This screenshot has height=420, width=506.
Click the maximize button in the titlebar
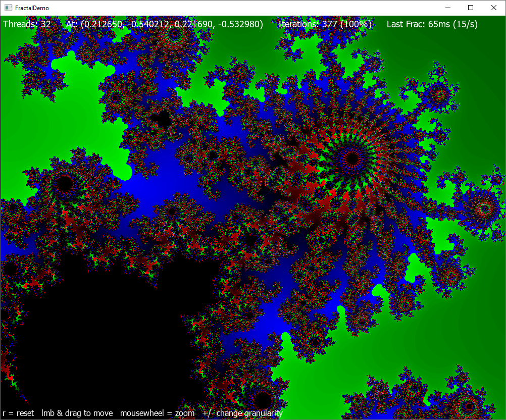[x=470, y=8]
